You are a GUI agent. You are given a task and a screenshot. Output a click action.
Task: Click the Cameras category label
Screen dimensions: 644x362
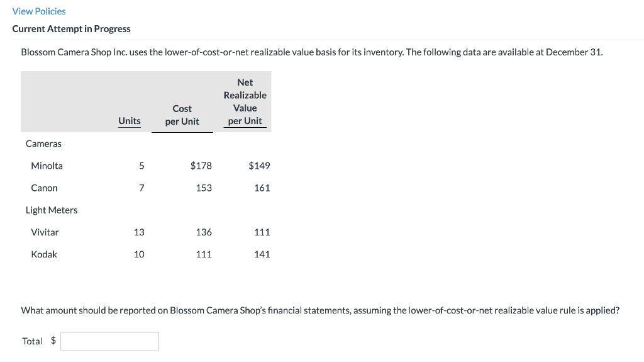coord(43,144)
